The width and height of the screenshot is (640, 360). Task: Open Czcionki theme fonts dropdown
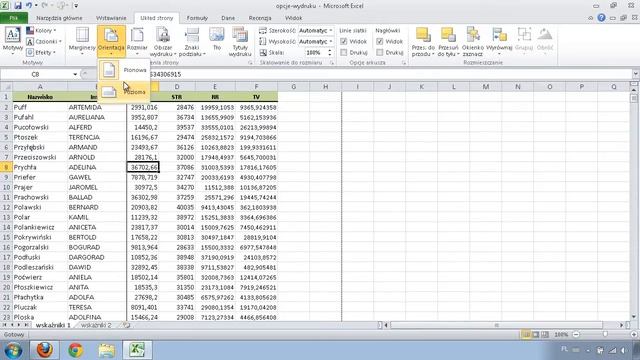[44, 42]
